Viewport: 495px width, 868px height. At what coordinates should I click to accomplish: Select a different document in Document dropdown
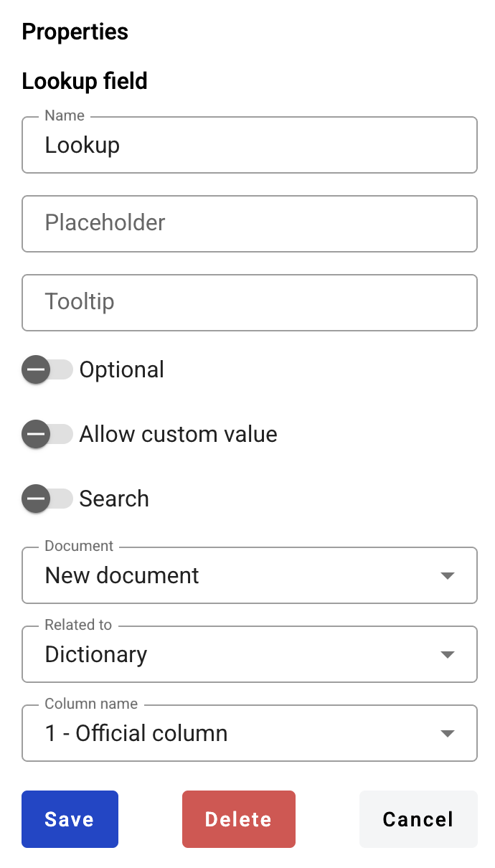click(x=250, y=575)
